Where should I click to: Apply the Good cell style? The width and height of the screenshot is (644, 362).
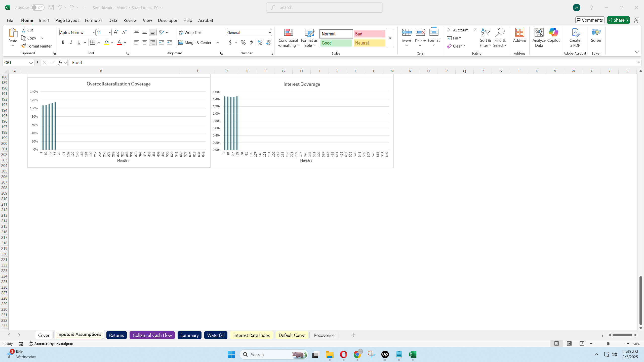336,43
